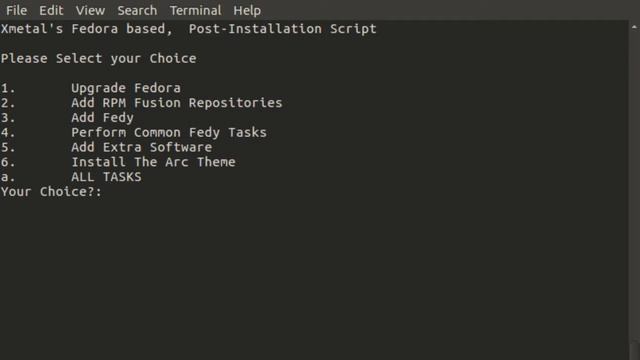The image size is (640, 360).
Task: Click the scrollbar up arrow
Action: point(634,27)
